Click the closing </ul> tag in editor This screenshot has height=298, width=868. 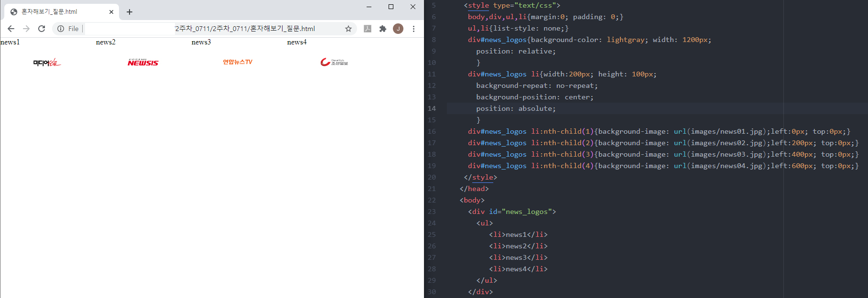click(x=487, y=280)
